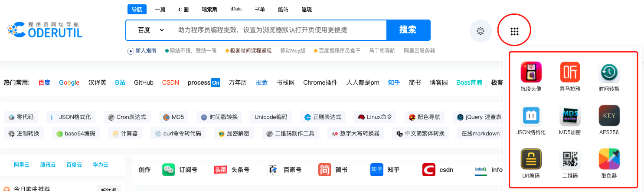Expand the 百度 search engine dropdown
The image size is (644, 191).
click(x=150, y=30)
